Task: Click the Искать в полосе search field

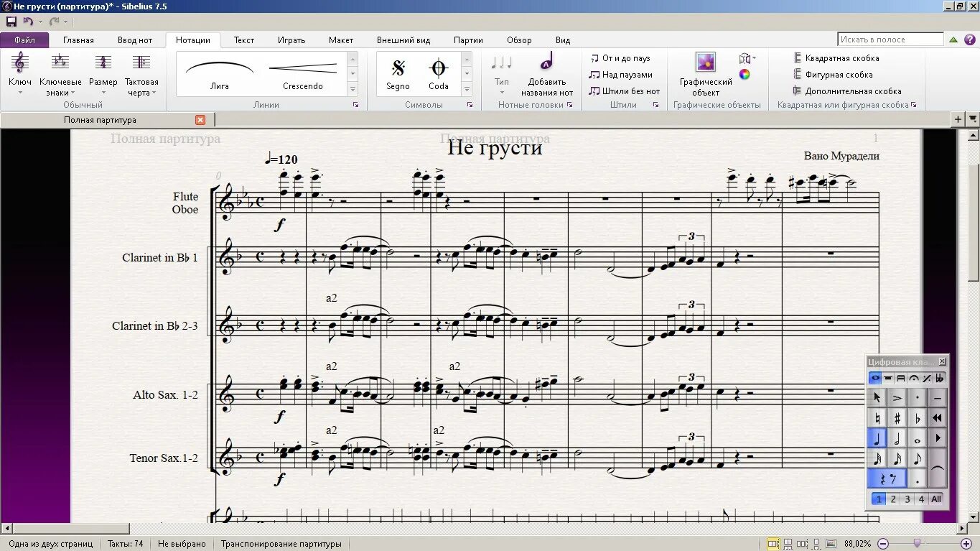Action: 890,40
